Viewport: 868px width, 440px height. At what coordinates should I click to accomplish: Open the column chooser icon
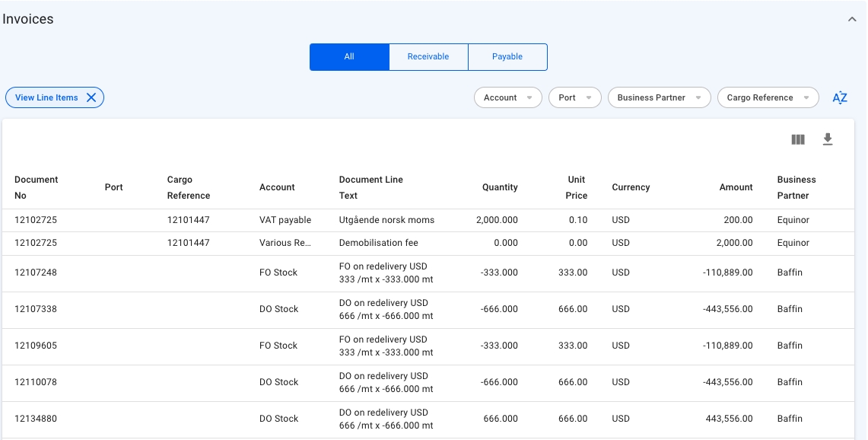(798, 139)
